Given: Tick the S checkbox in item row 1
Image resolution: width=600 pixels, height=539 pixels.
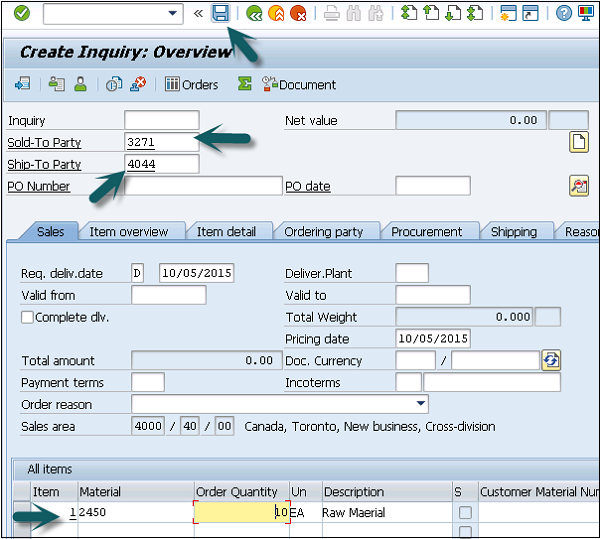Looking at the screenshot, I should (x=465, y=513).
